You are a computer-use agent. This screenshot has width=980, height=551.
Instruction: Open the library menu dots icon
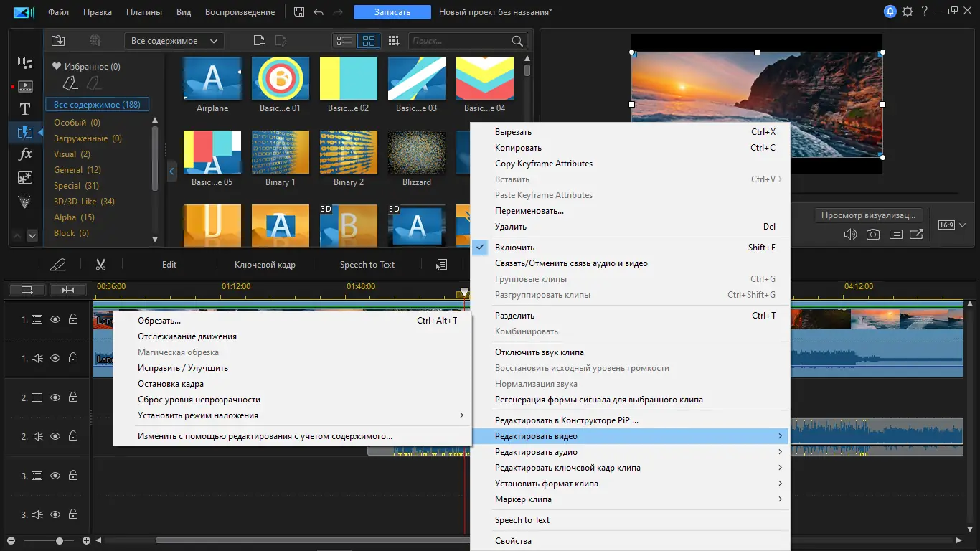point(393,41)
